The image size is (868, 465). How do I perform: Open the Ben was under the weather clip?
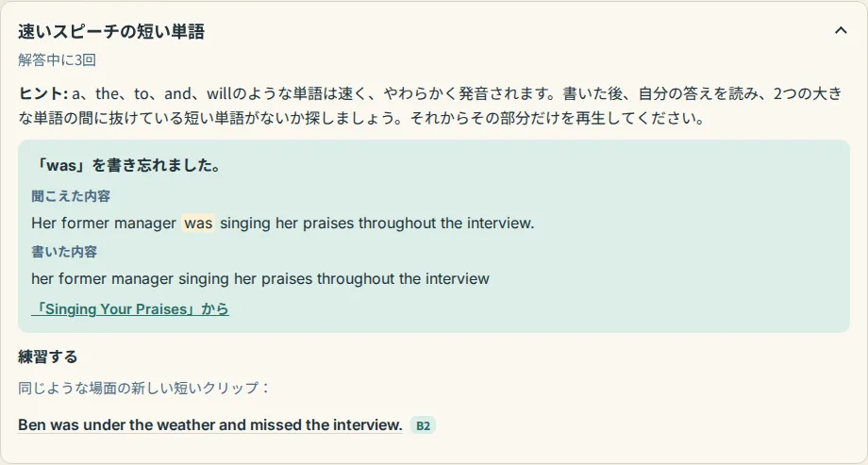(x=209, y=424)
